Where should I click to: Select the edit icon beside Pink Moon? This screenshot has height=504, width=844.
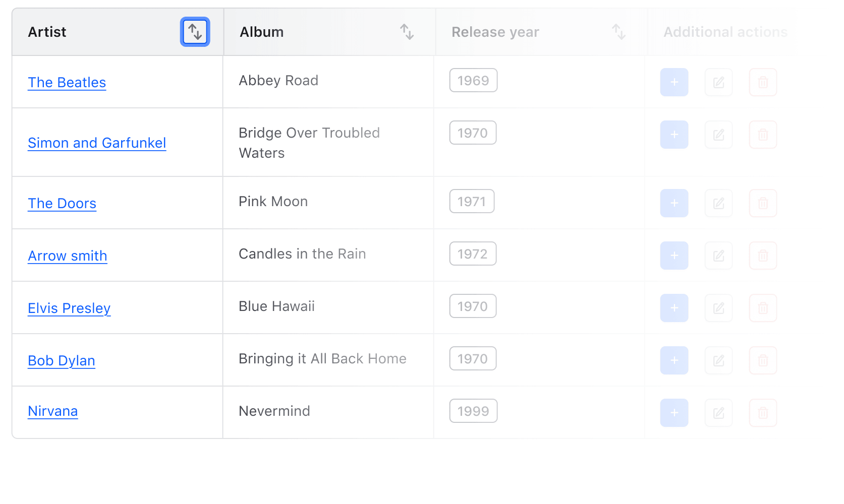[x=718, y=203]
